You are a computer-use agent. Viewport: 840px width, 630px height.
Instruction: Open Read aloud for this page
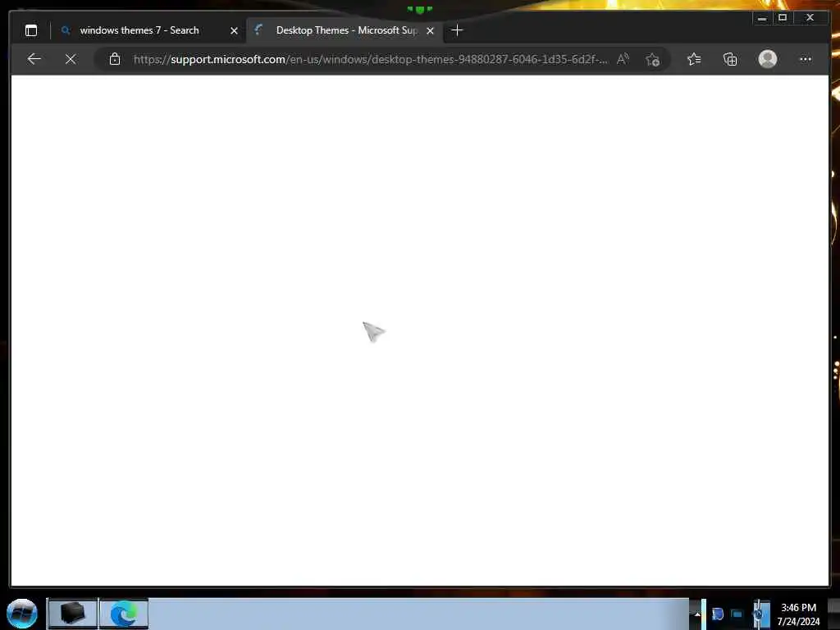point(623,59)
